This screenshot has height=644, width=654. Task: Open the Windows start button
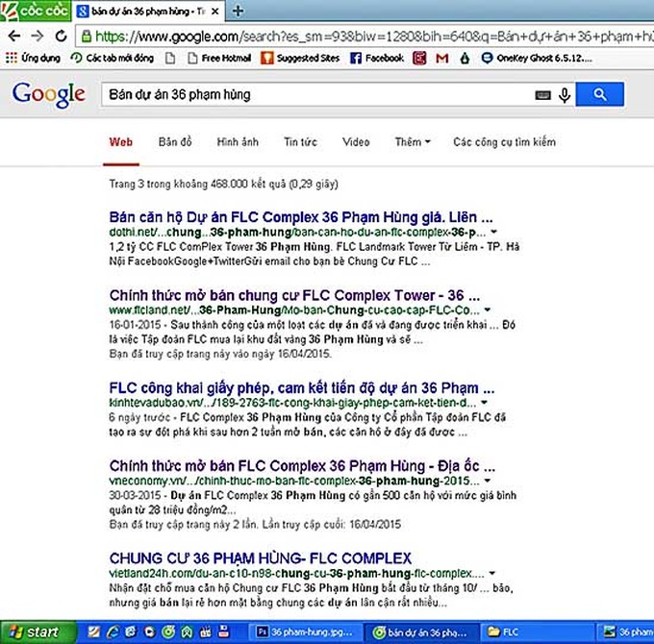pos(38,632)
